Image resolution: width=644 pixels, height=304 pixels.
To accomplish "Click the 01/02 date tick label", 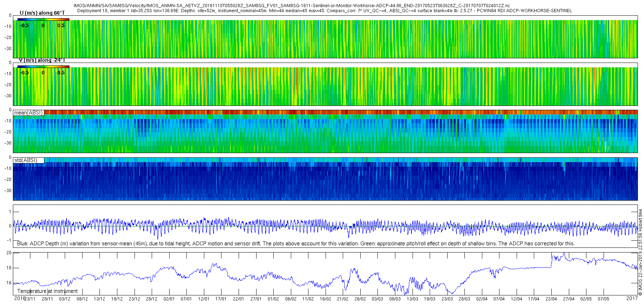I will 273,299.
